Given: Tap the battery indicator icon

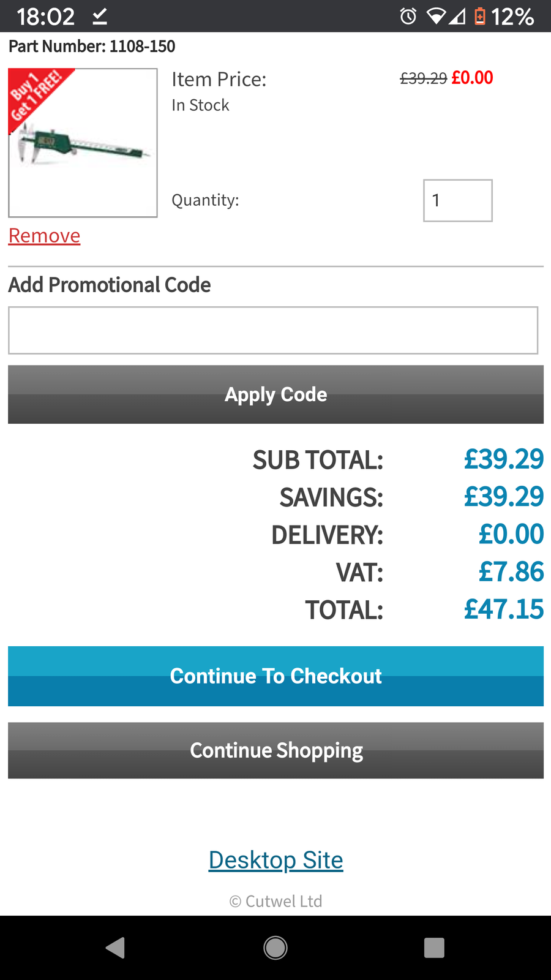Looking at the screenshot, I should (x=480, y=16).
